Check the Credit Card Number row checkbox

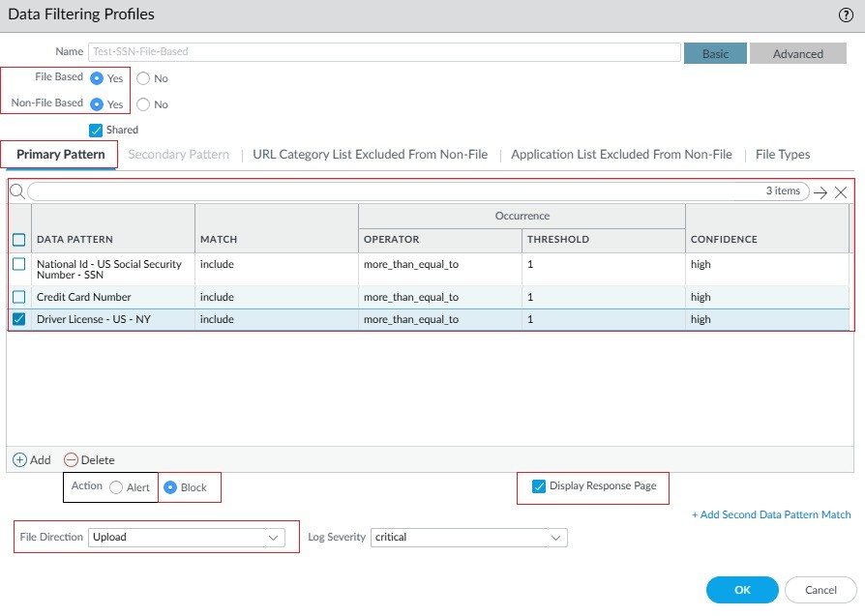(x=18, y=297)
